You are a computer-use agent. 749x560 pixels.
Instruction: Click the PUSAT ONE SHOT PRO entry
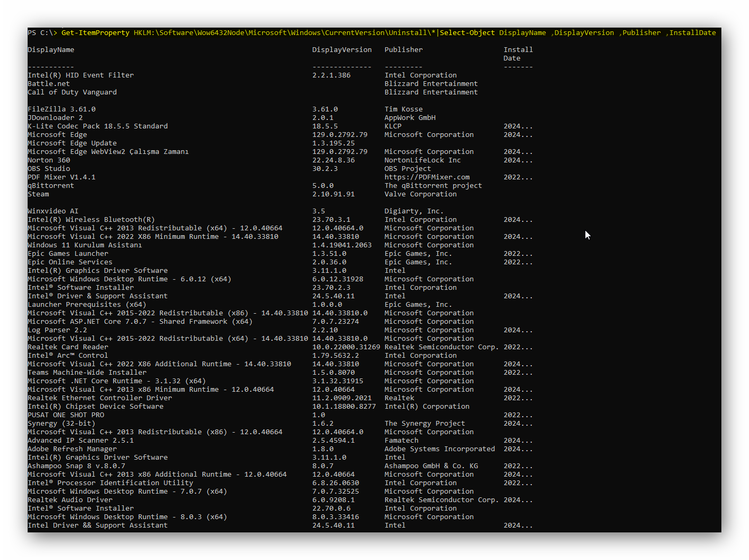65,415
